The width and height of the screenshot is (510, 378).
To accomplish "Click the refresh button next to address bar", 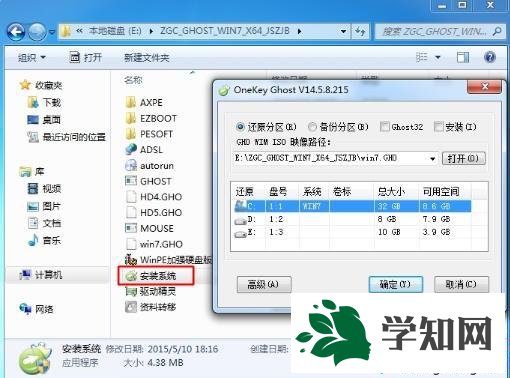I will pos(360,32).
